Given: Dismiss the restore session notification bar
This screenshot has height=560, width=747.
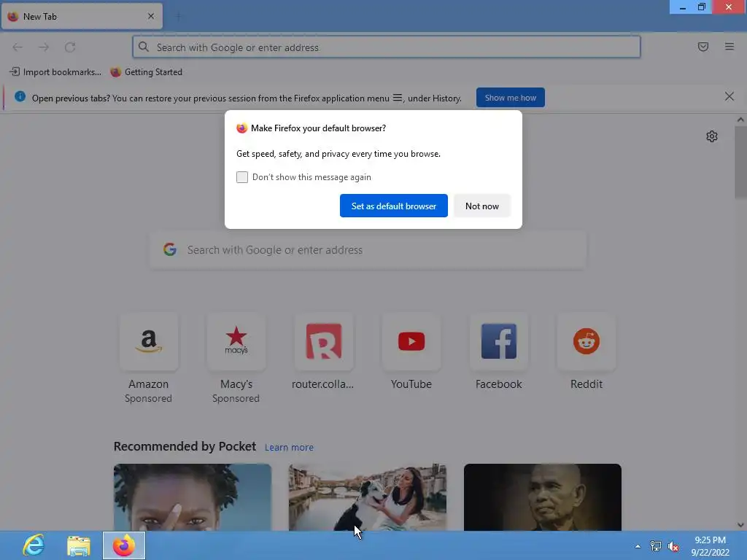Looking at the screenshot, I should (x=729, y=97).
